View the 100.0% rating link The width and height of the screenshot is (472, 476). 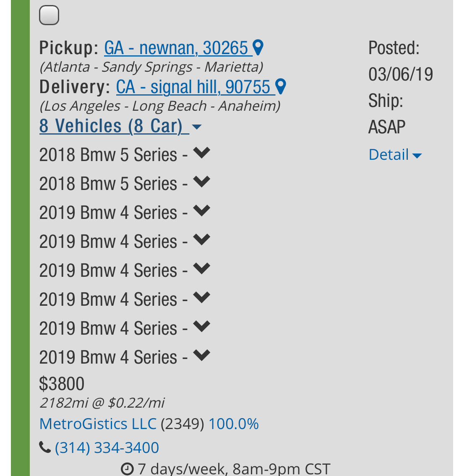233,424
